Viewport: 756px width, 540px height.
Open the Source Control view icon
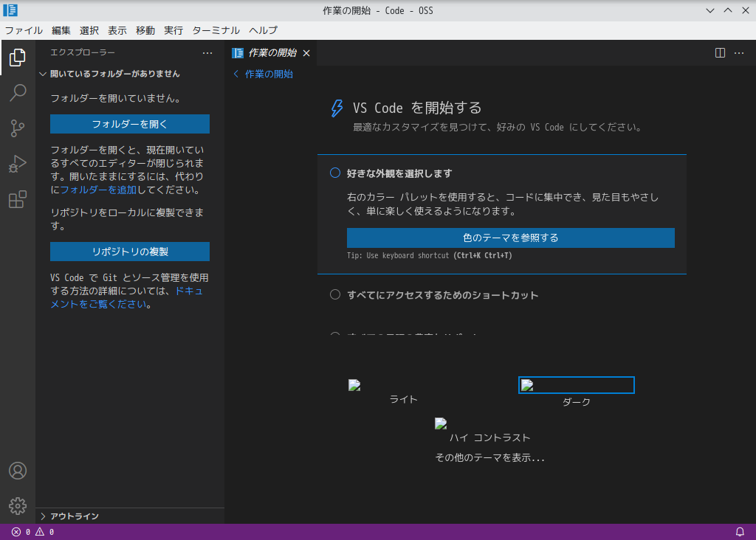point(18,128)
